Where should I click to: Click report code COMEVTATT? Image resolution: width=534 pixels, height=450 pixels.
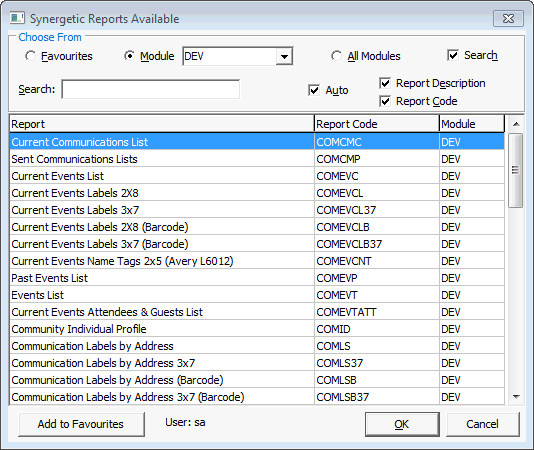point(377,312)
